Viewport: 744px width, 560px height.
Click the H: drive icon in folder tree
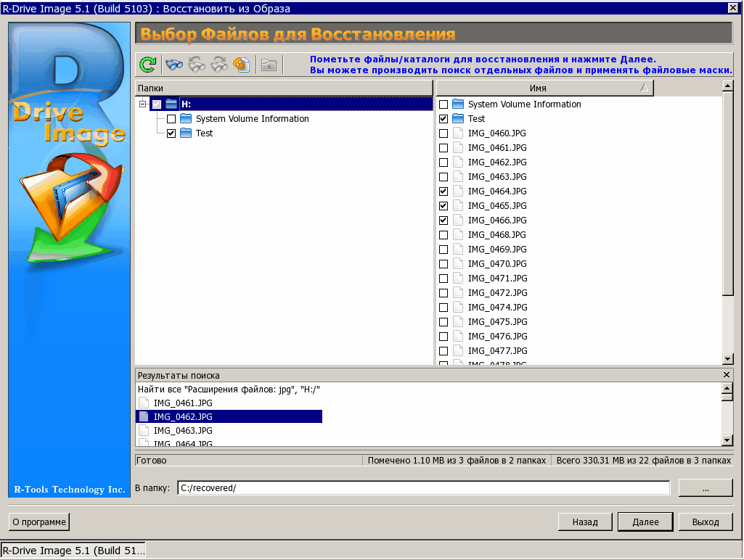coord(171,104)
